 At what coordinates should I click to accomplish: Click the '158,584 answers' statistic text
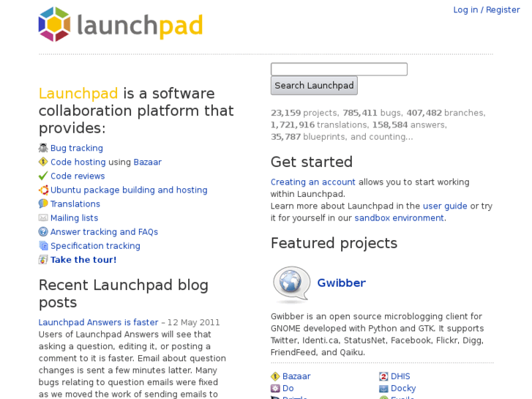409,125
